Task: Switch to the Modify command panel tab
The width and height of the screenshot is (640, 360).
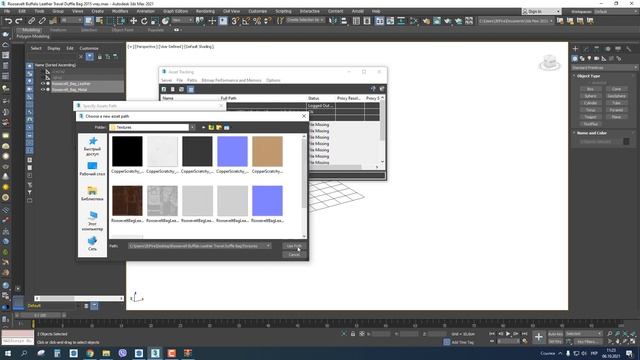Action: pyautogui.click(x=586, y=49)
